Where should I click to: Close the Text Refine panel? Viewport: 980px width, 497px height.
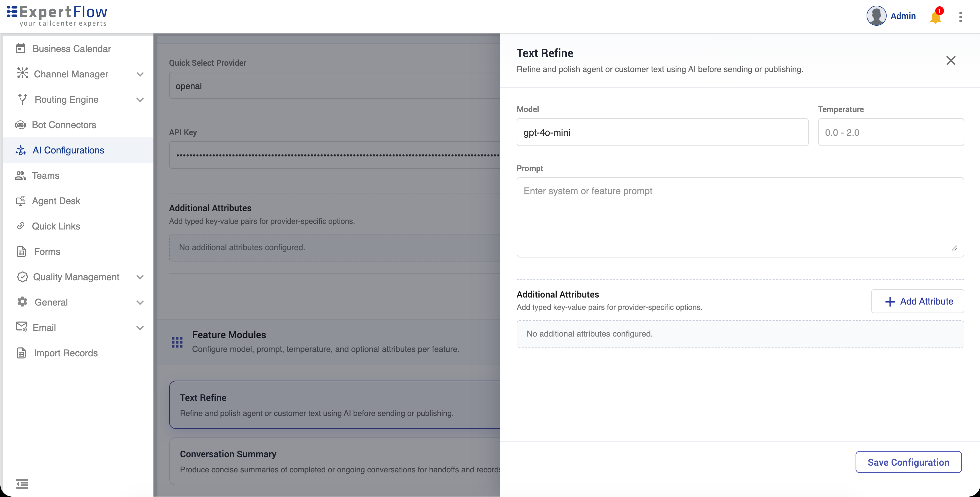951,60
